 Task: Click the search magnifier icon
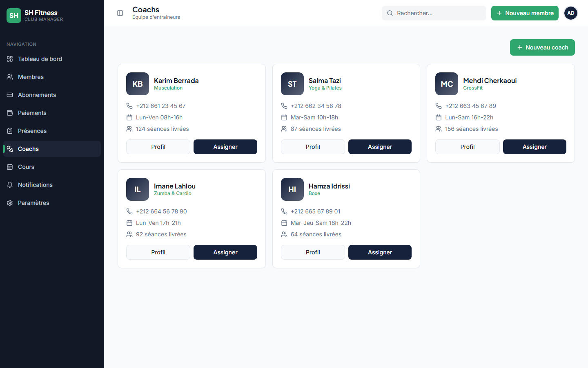[x=390, y=13]
